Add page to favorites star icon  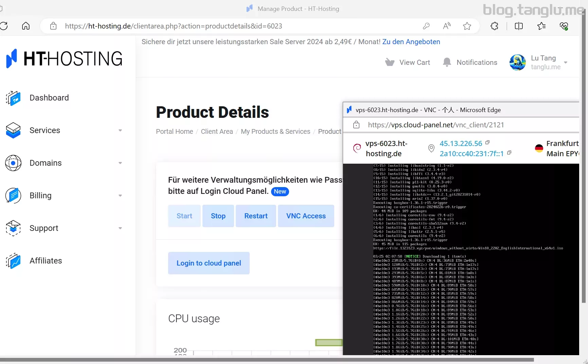[x=467, y=26]
